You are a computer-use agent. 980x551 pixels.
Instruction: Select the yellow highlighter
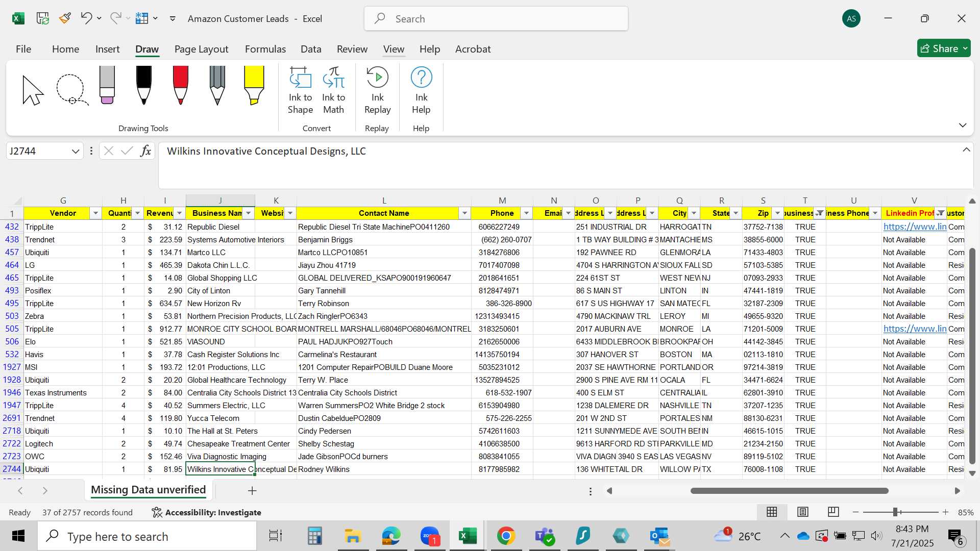(254, 85)
